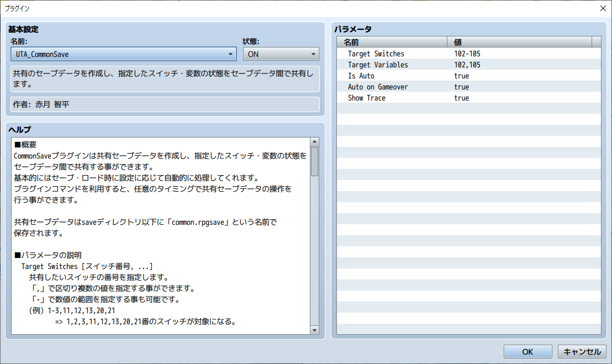Click the ■パラメータの説明 heading in help
The height and width of the screenshot is (364, 612).
tap(48, 255)
